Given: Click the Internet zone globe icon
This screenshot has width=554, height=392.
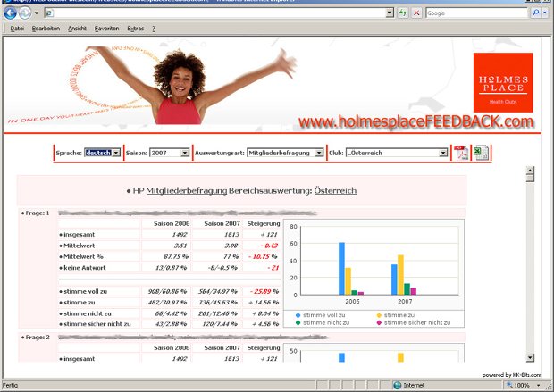Looking at the screenshot, I should [397, 385].
